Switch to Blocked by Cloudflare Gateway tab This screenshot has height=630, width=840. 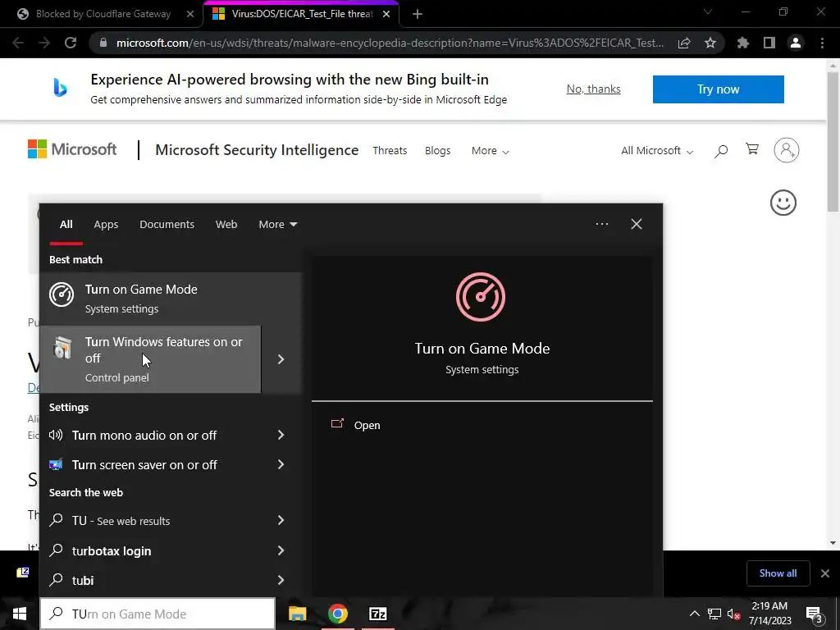[x=103, y=14]
